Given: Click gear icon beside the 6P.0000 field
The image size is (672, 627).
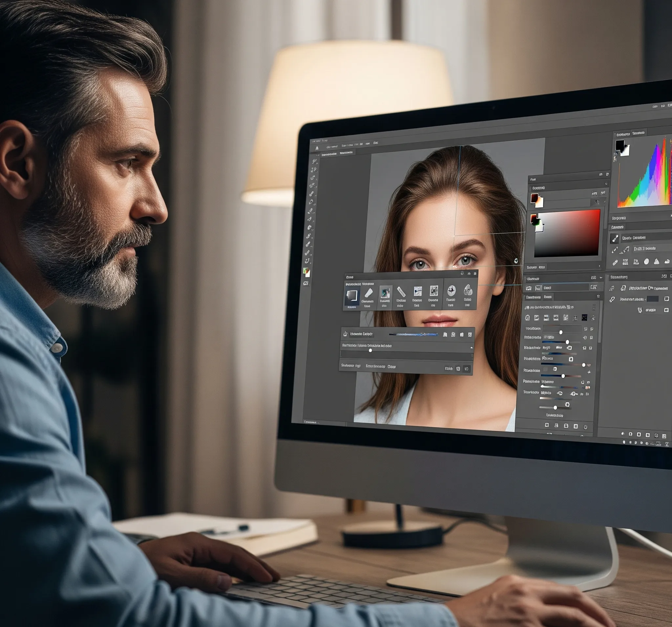Looking at the screenshot, I should click(x=640, y=310).
